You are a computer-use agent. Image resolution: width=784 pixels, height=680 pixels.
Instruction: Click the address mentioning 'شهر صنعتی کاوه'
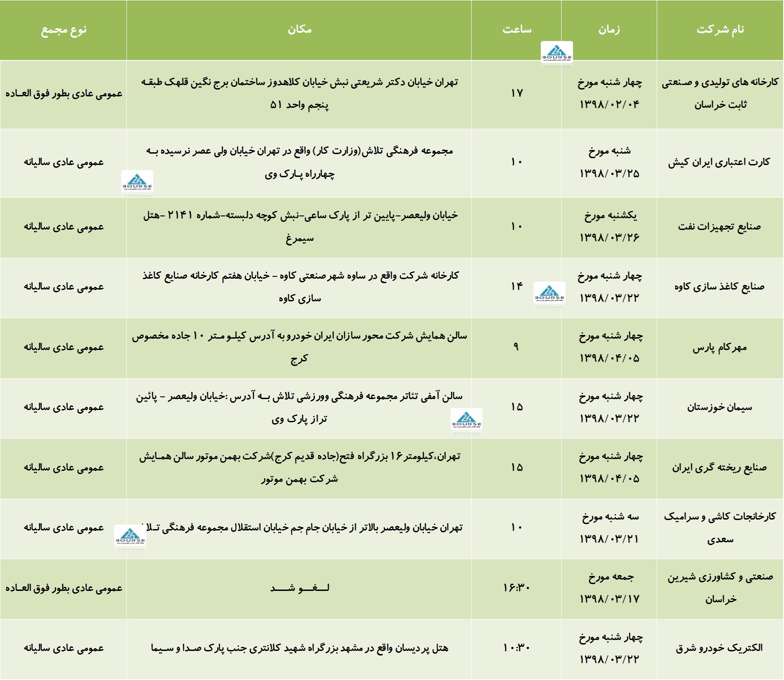pyautogui.click(x=299, y=287)
